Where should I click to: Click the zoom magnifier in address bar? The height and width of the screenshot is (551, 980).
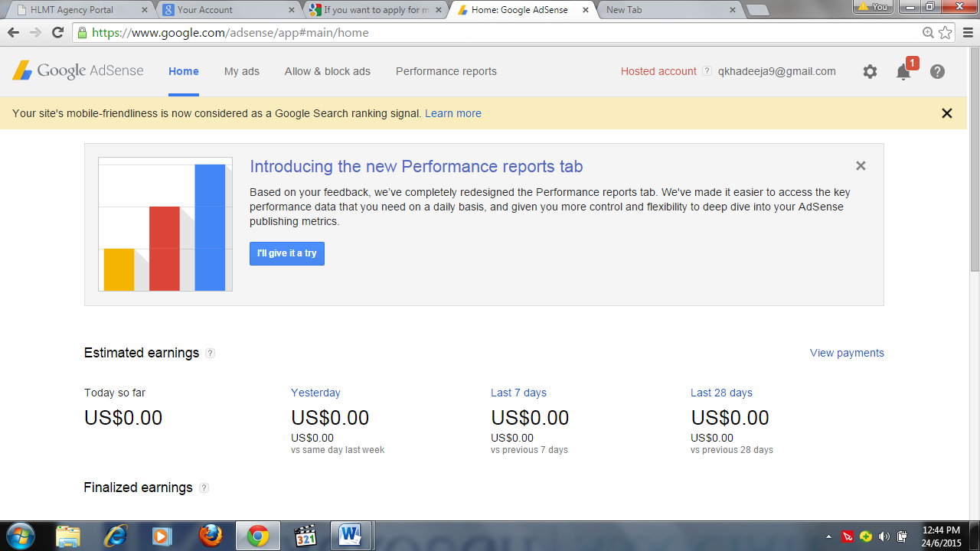(x=928, y=33)
